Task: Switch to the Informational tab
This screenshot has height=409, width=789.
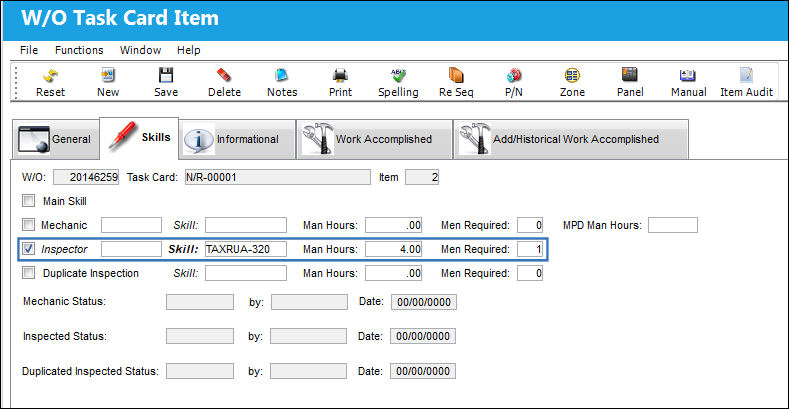Action: (237, 139)
